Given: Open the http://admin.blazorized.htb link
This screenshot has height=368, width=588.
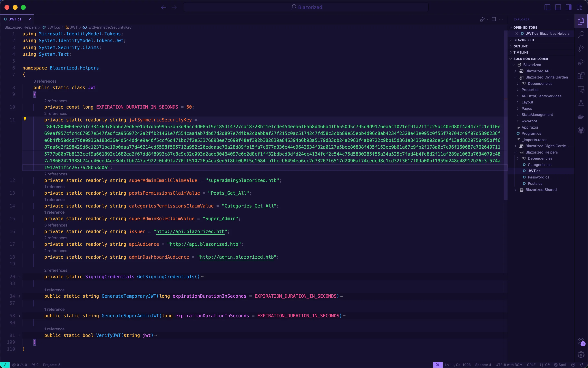Looking at the screenshot, I should click(237, 257).
